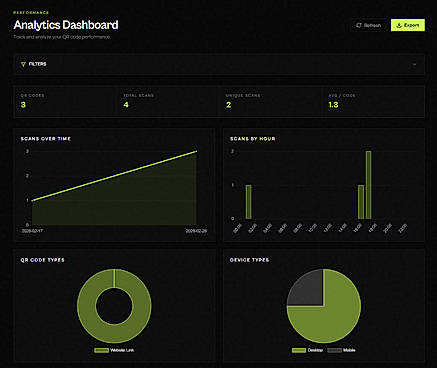
Task: Select the Avg / Code value 1.3
Action: coord(333,105)
